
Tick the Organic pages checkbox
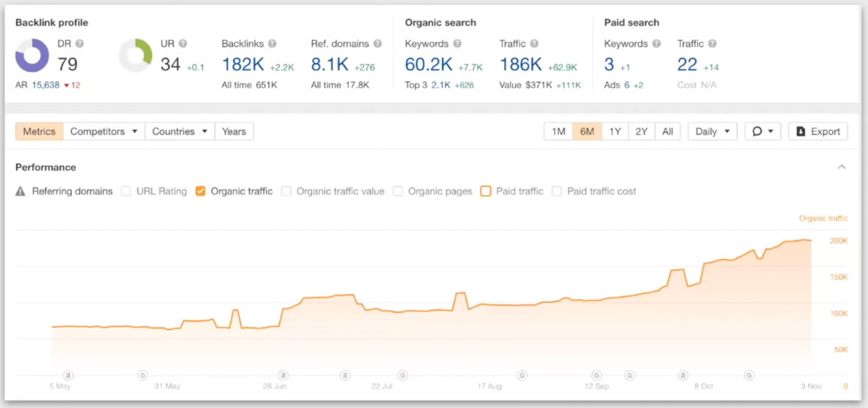click(398, 192)
